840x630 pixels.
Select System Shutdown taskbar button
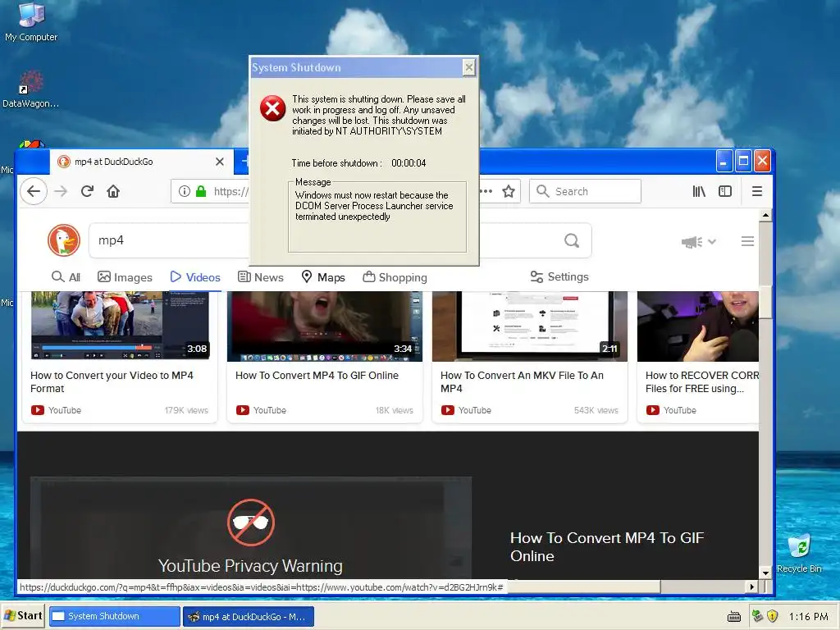tap(115, 617)
